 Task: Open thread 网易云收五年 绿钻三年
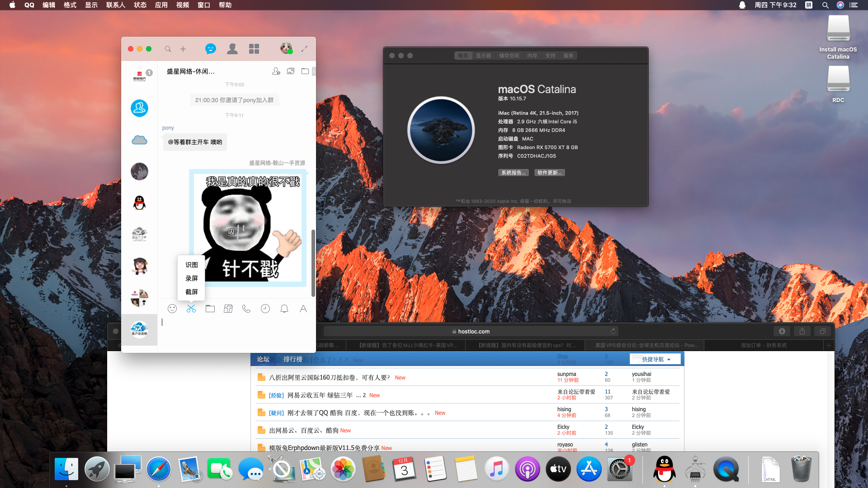tap(320, 395)
